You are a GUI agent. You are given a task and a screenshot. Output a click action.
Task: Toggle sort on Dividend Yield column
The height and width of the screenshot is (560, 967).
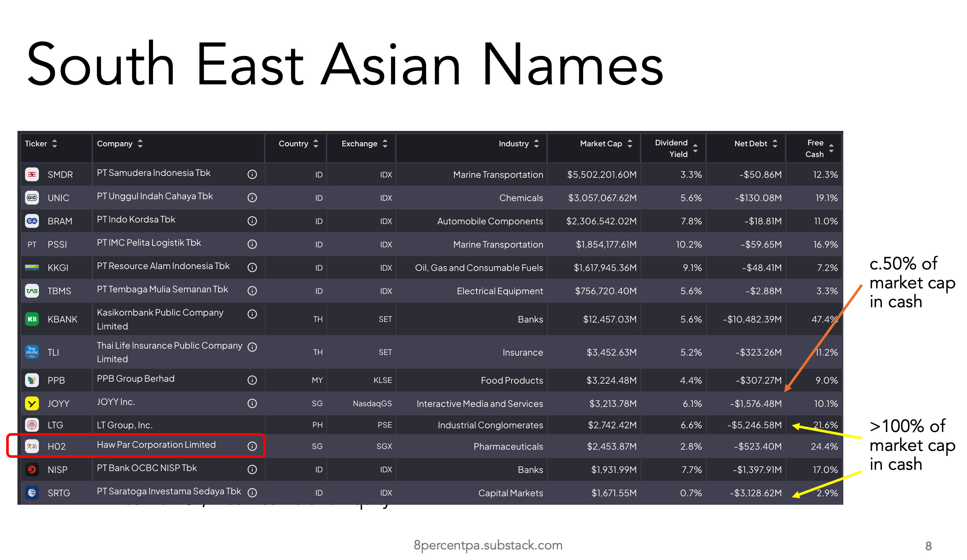click(x=695, y=148)
